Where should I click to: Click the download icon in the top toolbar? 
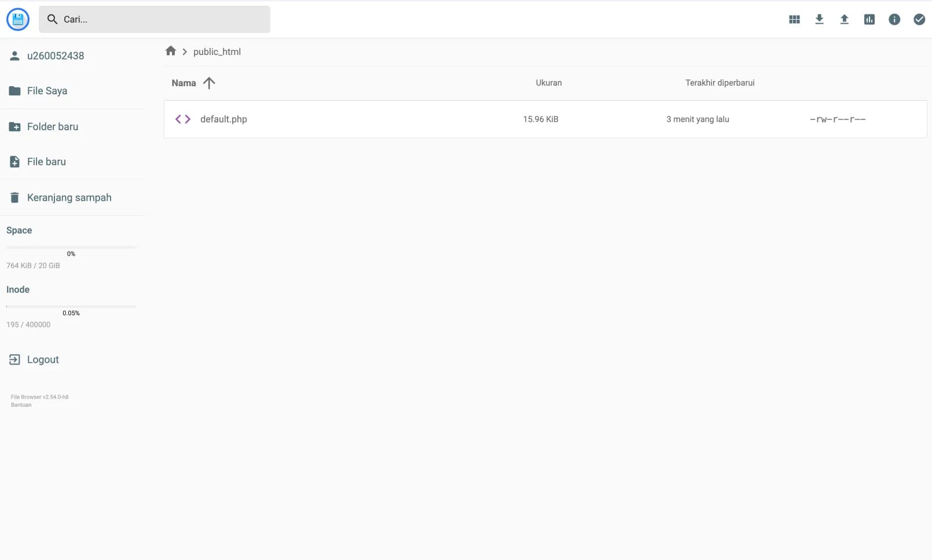819,20
